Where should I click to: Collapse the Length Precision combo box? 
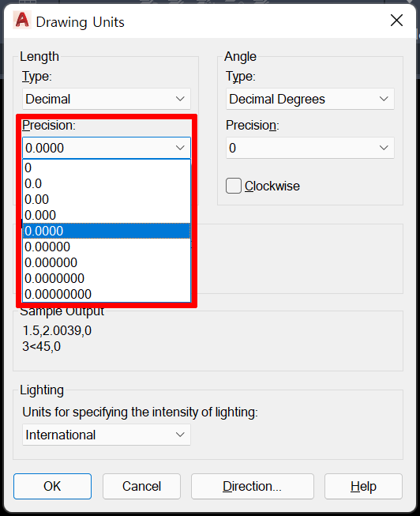107,148
